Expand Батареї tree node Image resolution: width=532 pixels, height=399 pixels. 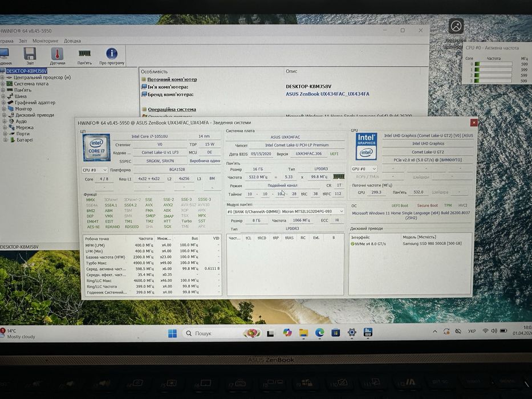(6, 140)
